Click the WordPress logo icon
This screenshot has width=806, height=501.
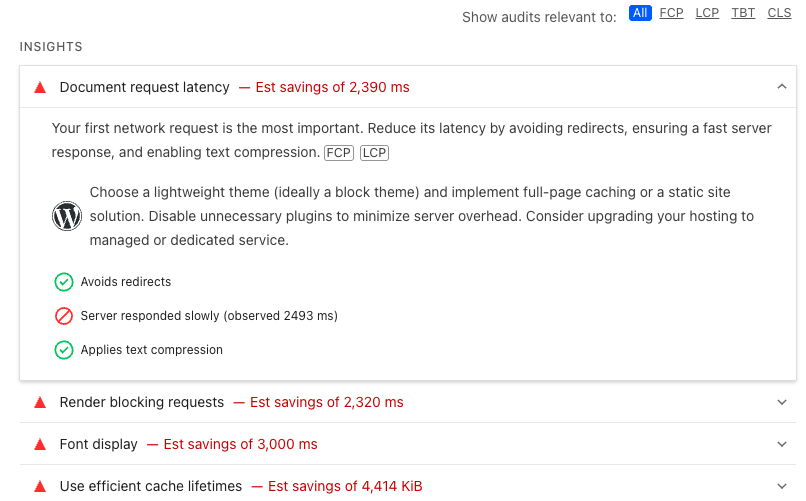click(66, 216)
